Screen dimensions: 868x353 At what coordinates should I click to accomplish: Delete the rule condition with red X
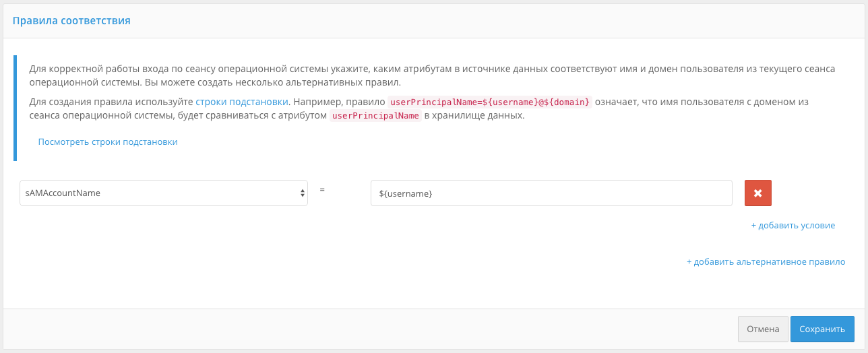click(757, 193)
